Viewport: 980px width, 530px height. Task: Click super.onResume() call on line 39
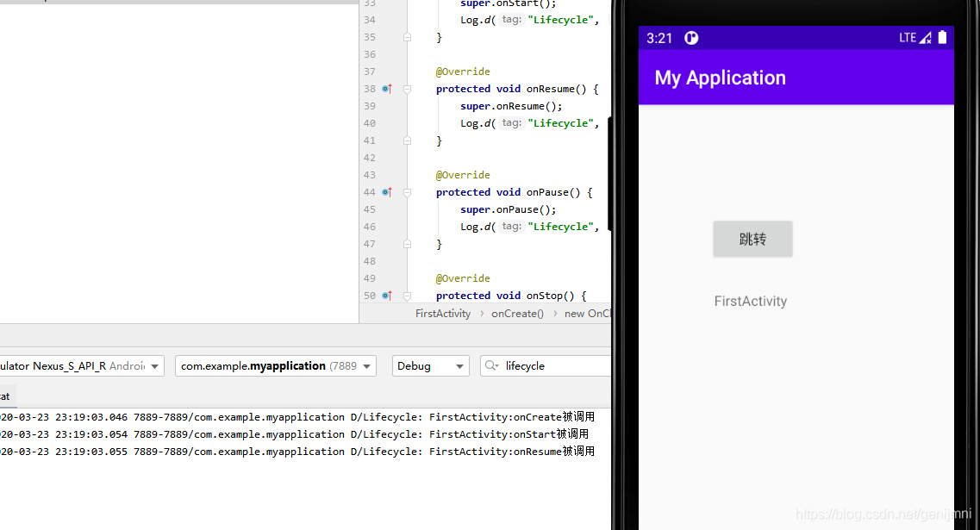pos(511,106)
